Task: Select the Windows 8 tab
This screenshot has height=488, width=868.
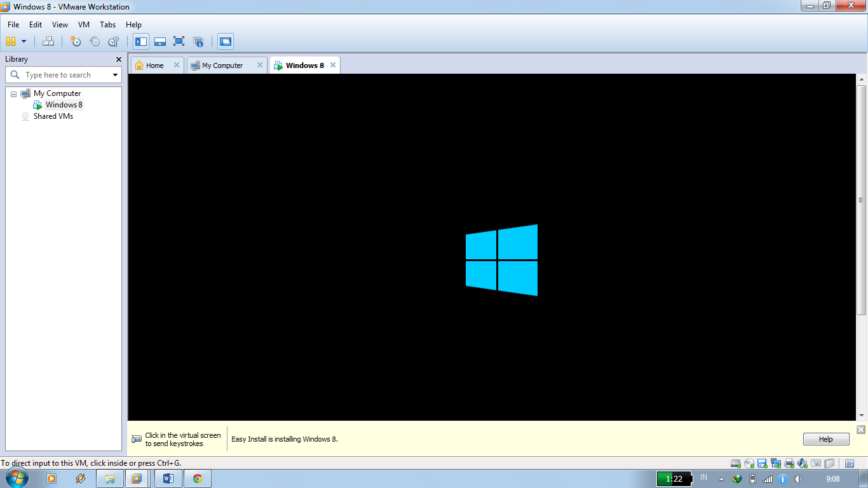Action: click(x=304, y=65)
